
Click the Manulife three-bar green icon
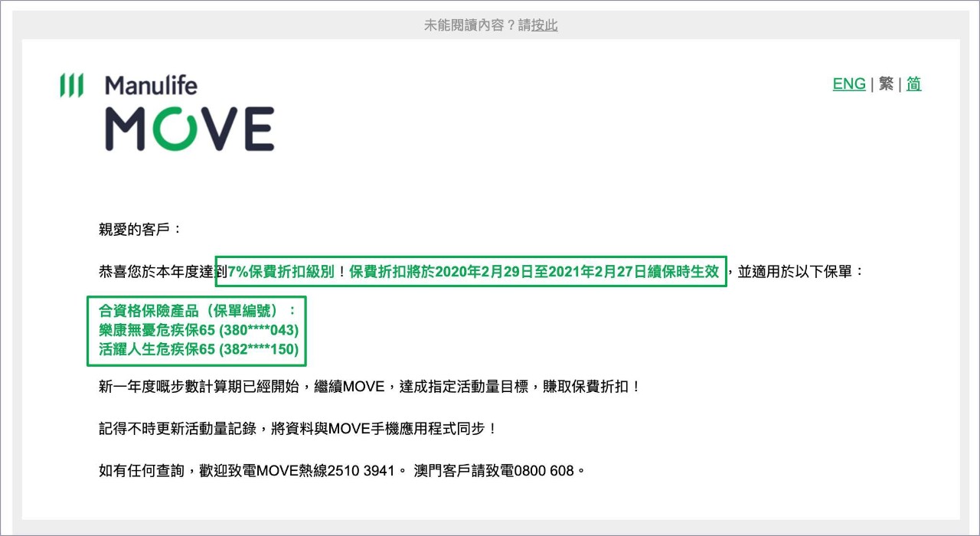click(x=71, y=85)
